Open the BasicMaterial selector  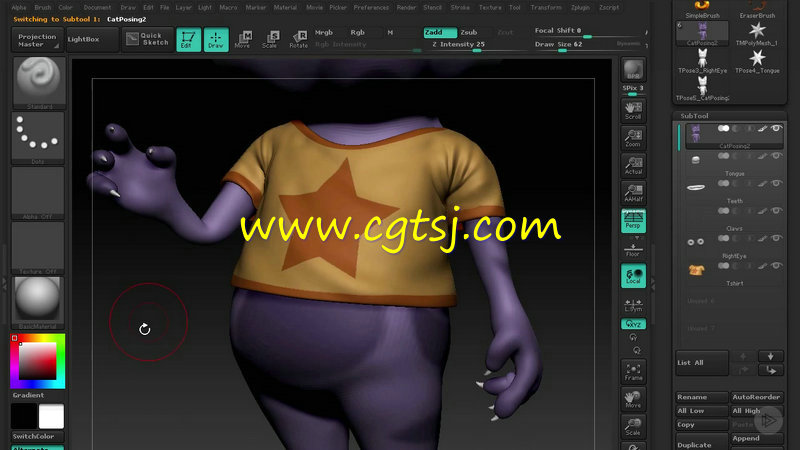click(x=38, y=303)
